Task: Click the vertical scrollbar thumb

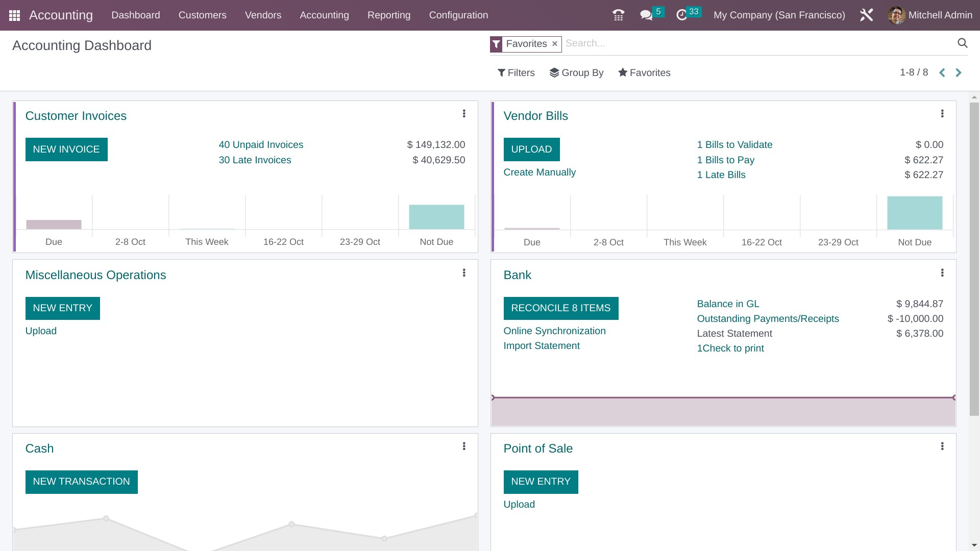Action: tap(974, 259)
